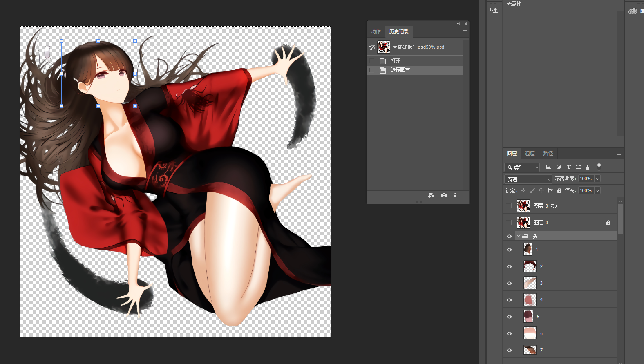The width and height of the screenshot is (644, 364).
Task: Hide layer 2 eye icon
Action: pyautogui.click(x=509, y=266)
